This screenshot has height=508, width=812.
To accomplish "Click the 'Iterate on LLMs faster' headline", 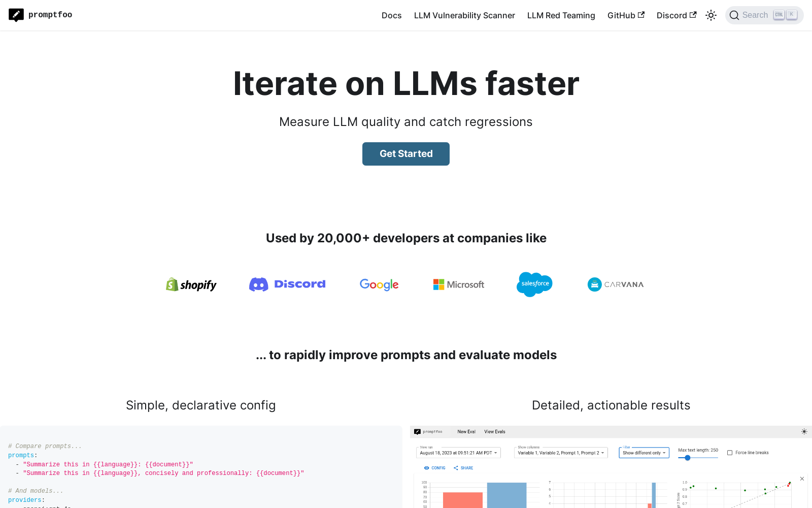I will pyautogui.click(x=406, y=83).
